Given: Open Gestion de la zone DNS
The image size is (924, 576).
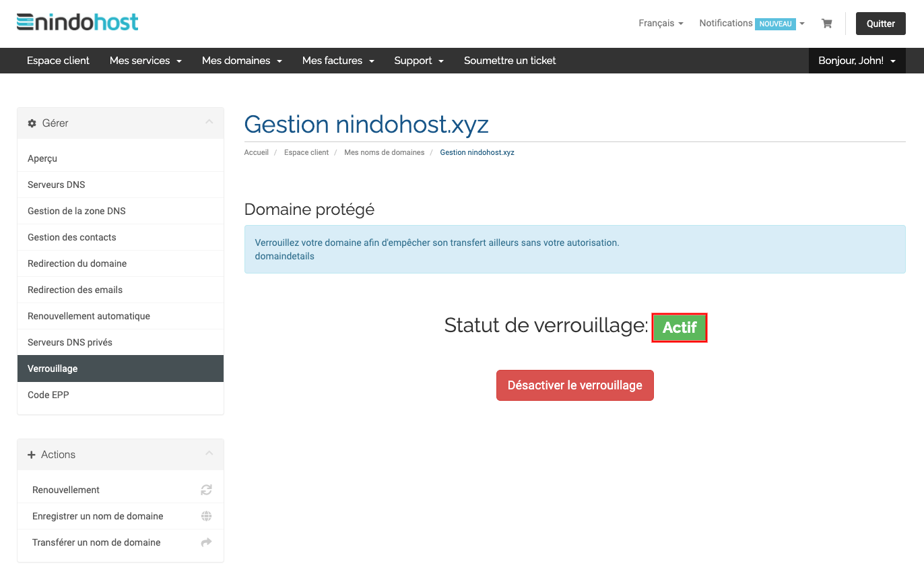Looking at the screenshot, I should pos(121,211).
